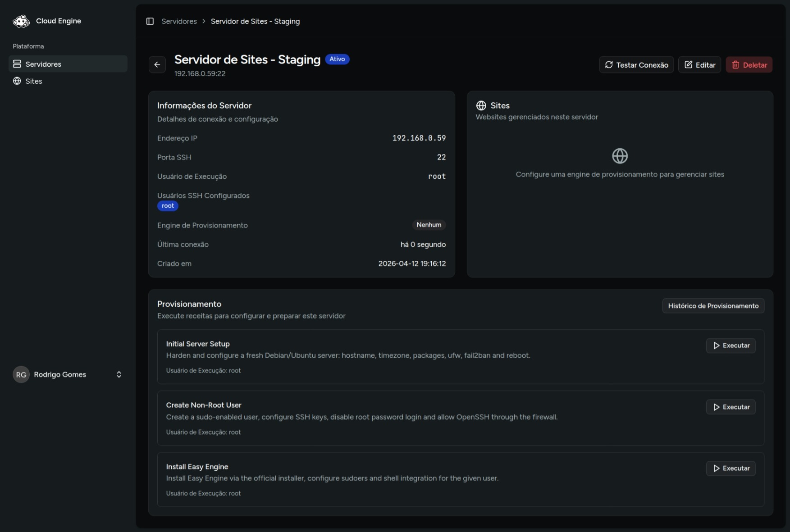Click play icon for Initial Server Setup
The image size is (790, 532).
716,346
